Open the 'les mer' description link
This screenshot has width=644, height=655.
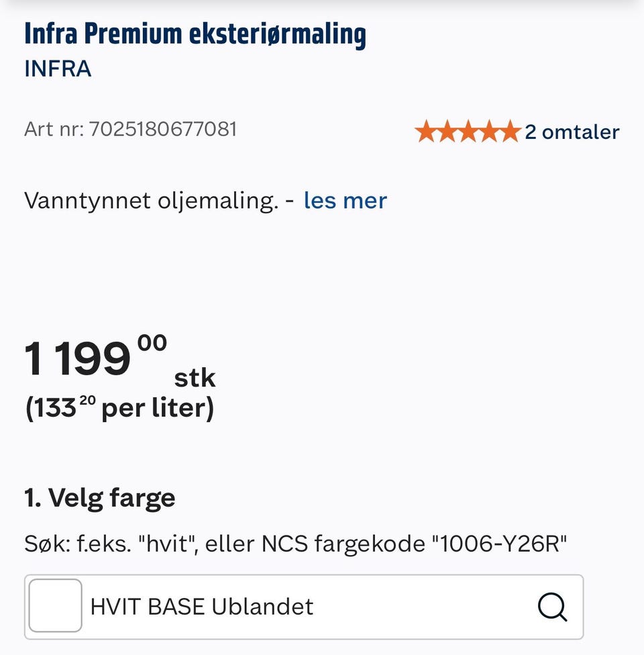[x=345, y=201]
